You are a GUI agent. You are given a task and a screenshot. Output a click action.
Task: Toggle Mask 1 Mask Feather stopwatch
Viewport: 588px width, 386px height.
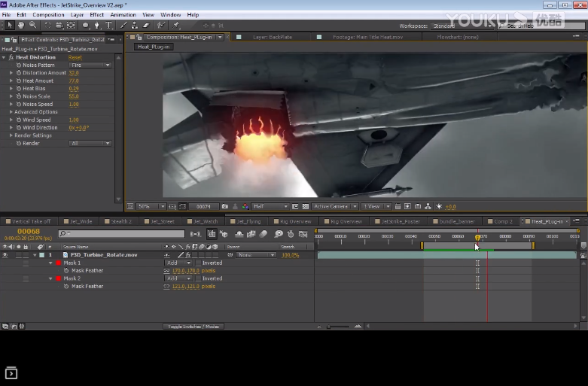tap(66, 271)
